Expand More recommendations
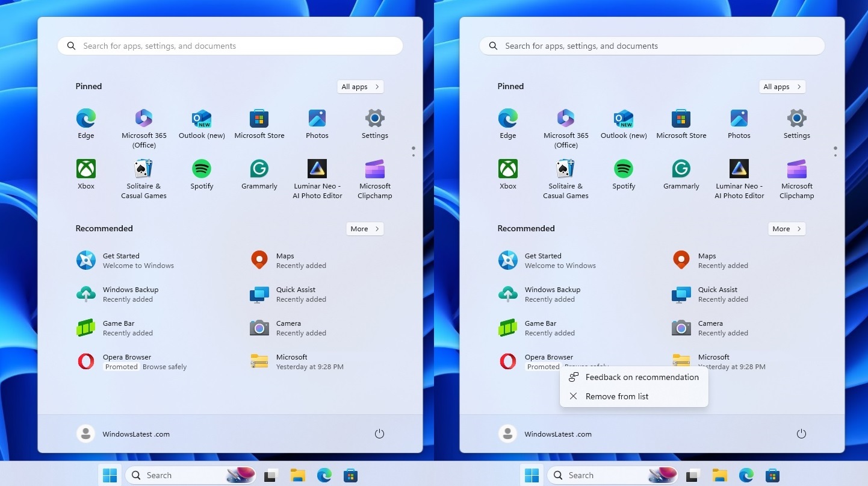Viewport: 868px width, 486px height. point(364,229)
